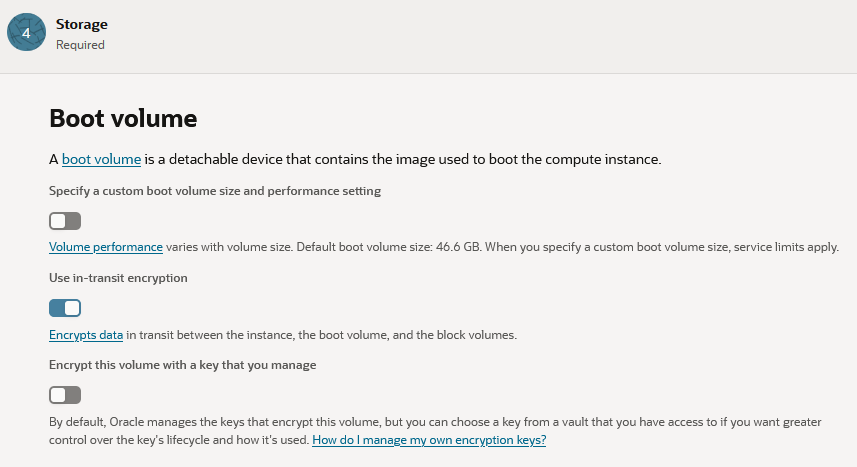857x467 pixels.
Task: Open the boot volume documentation link
Action: tap(101, 159)
